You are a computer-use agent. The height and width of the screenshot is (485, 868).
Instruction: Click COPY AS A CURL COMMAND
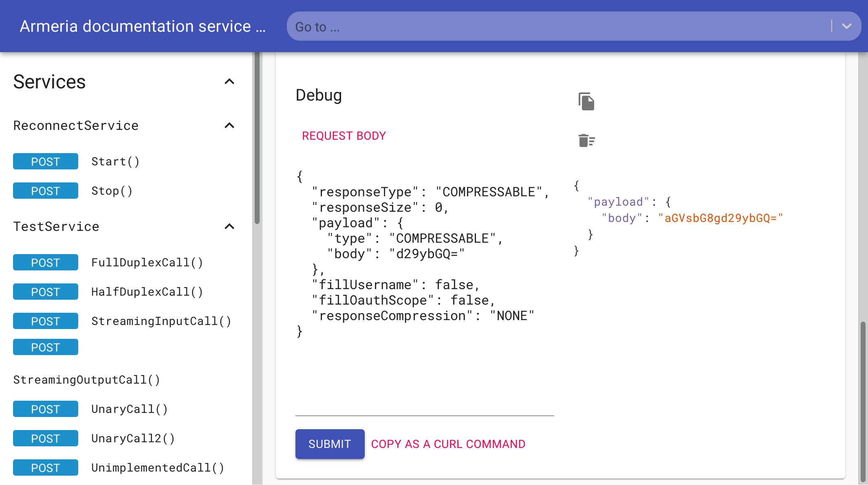[448, 444]
